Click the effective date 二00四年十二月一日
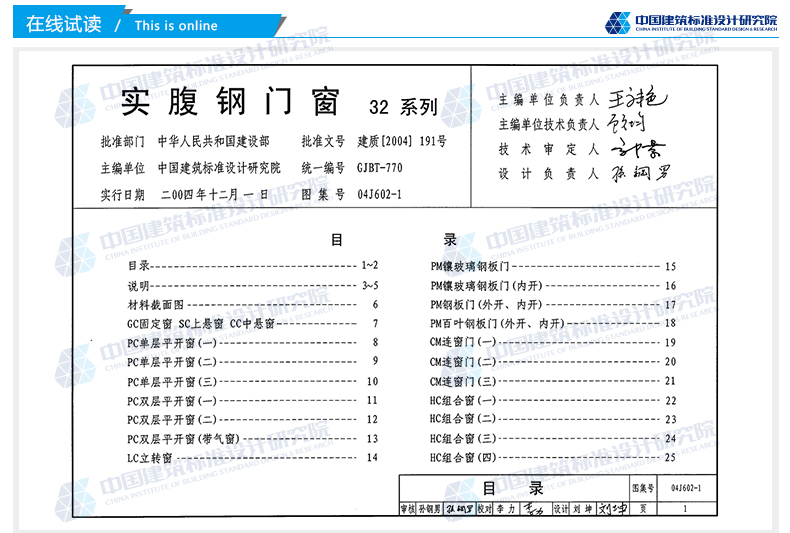 pos(215,194)
